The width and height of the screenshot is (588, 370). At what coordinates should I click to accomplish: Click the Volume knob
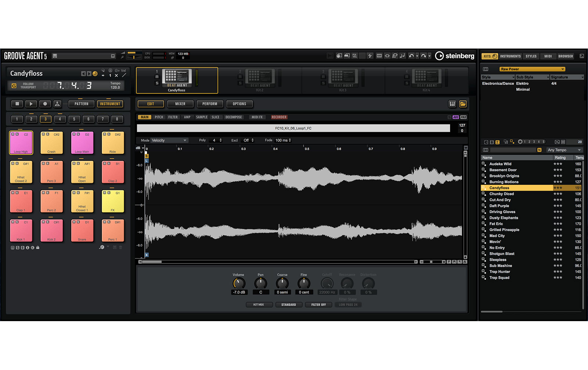239,283
